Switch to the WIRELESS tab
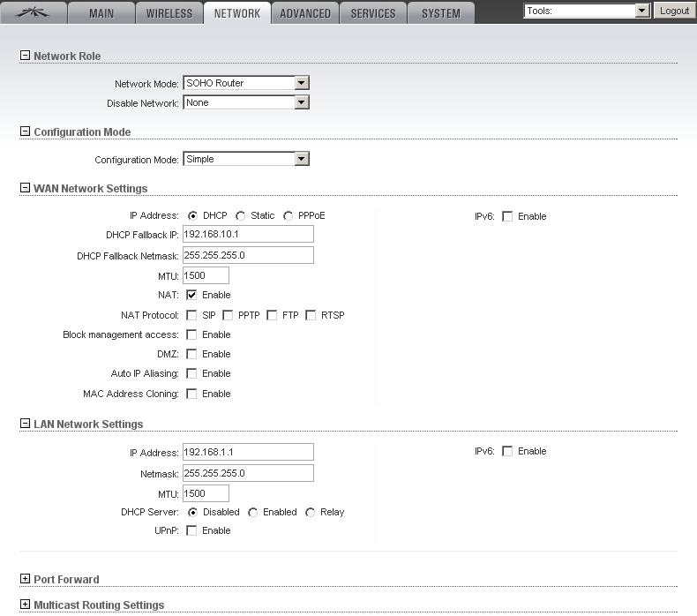This screenshot has height=616, width=697. click(x=169, y=13)
